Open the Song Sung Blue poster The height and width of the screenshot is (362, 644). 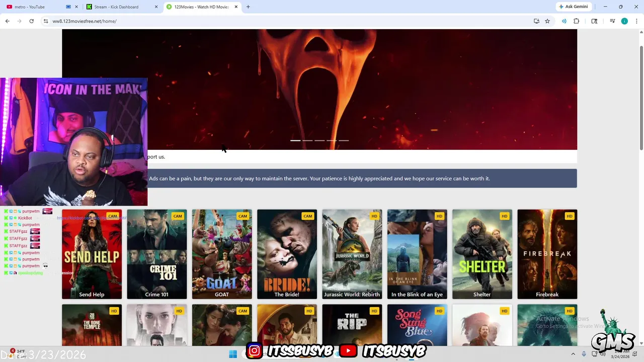(x=417, y=325)
